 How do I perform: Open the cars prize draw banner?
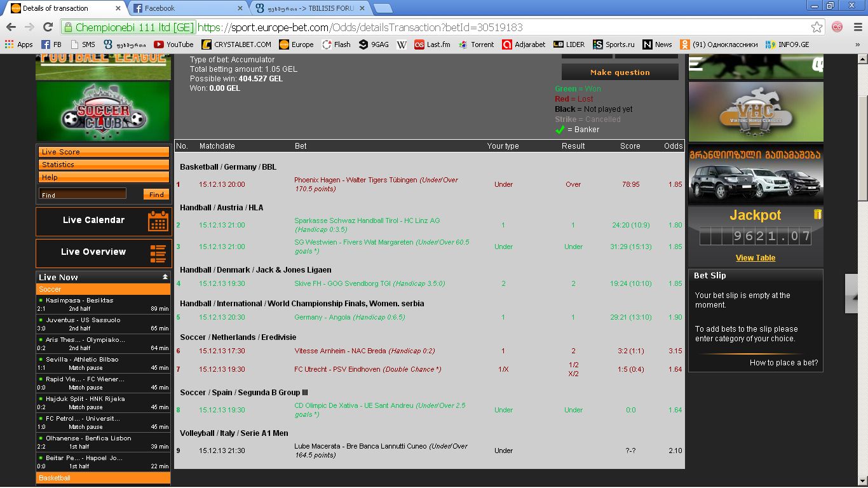756,174
